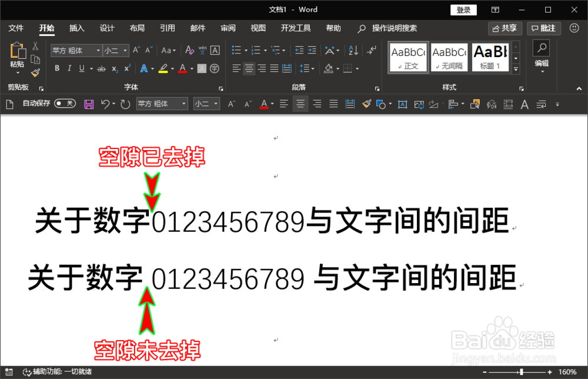This screenshot has height=379, width=588.
Task: Click the Subscript icon
Action: click(x=115, y=68)
